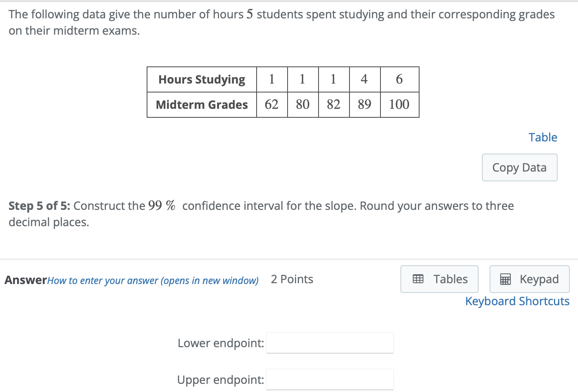Click the Answer section heading
The width and height of the screenshot is (578, 392).
25,280
